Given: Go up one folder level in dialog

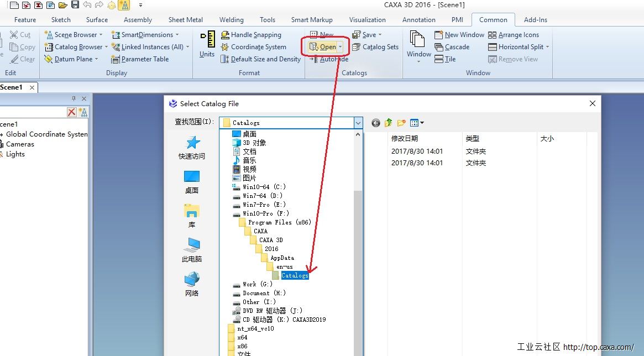Looking at the screenshot, I should pyautogui.click(x=389, y=123).
